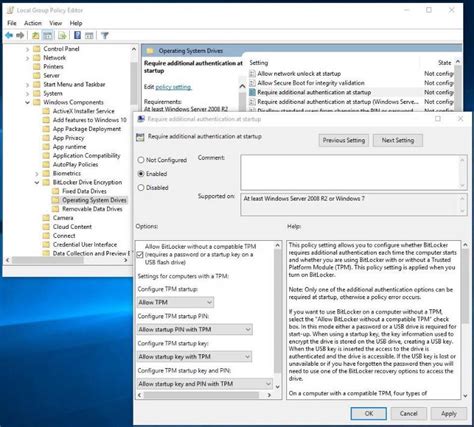The image size is (474, 427).
Task: Select Application Compatibility in the tree
Action: [86, 155]
